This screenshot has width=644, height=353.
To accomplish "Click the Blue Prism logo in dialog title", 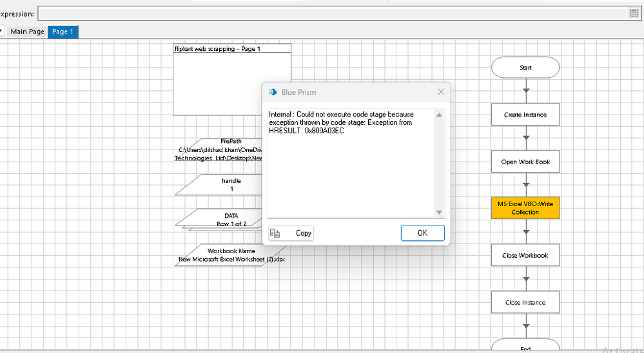I will click(273, 92).
